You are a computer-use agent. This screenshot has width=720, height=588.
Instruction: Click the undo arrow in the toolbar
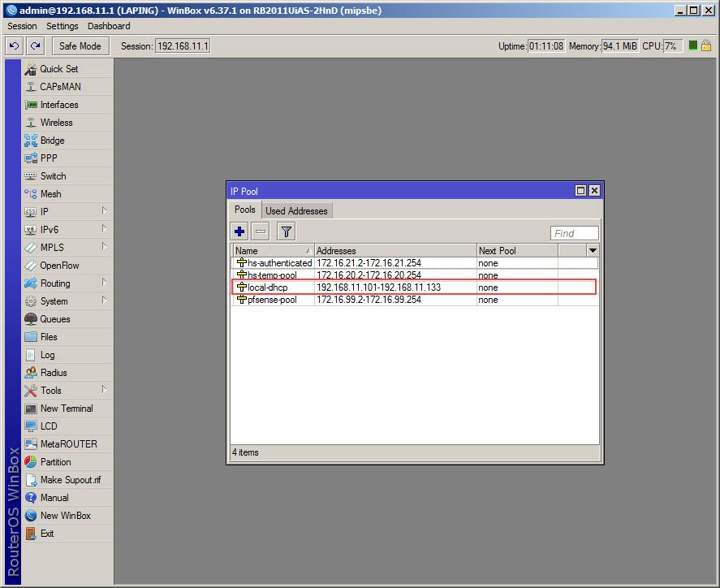[x=14, y=46]
